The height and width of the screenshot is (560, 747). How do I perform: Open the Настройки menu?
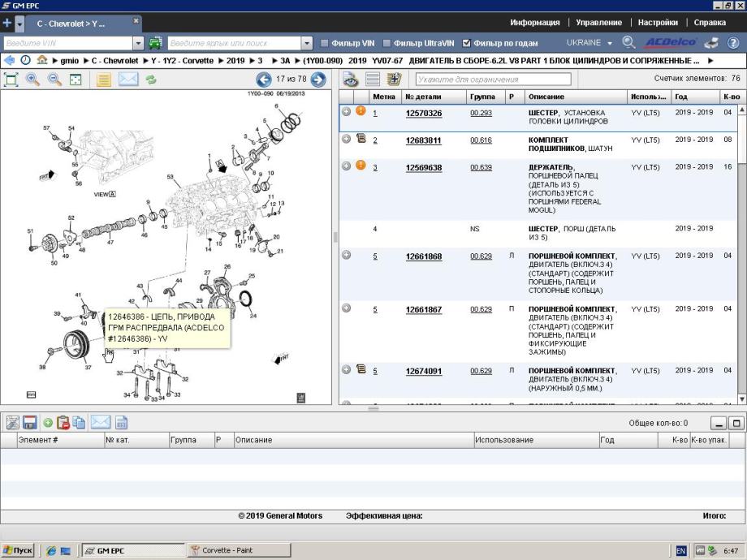pos(658,23)
